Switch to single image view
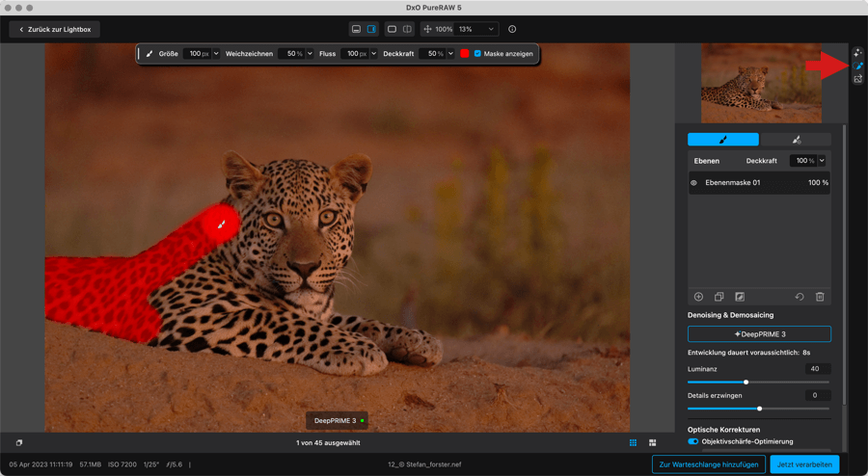The image size is (868, 476). (x=392, y=29)
